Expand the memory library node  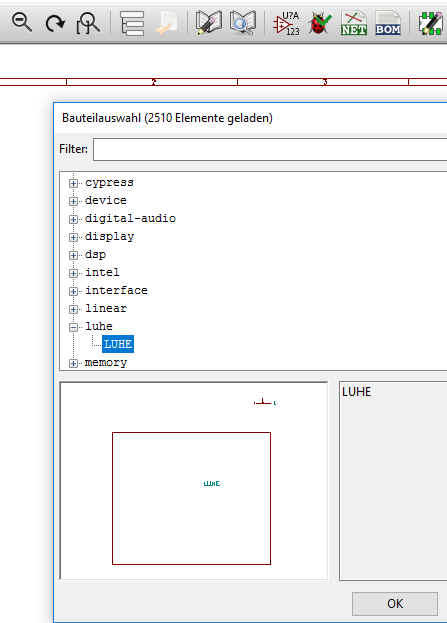(73, 363)
